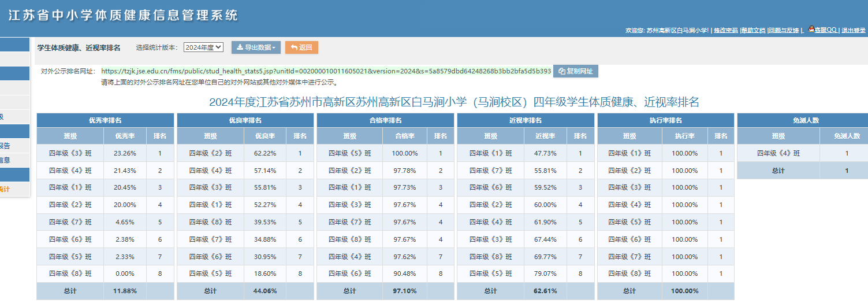Click the orange 返回 back button
The width and height of the screenshot is (868, 303).
pos(301,47)
